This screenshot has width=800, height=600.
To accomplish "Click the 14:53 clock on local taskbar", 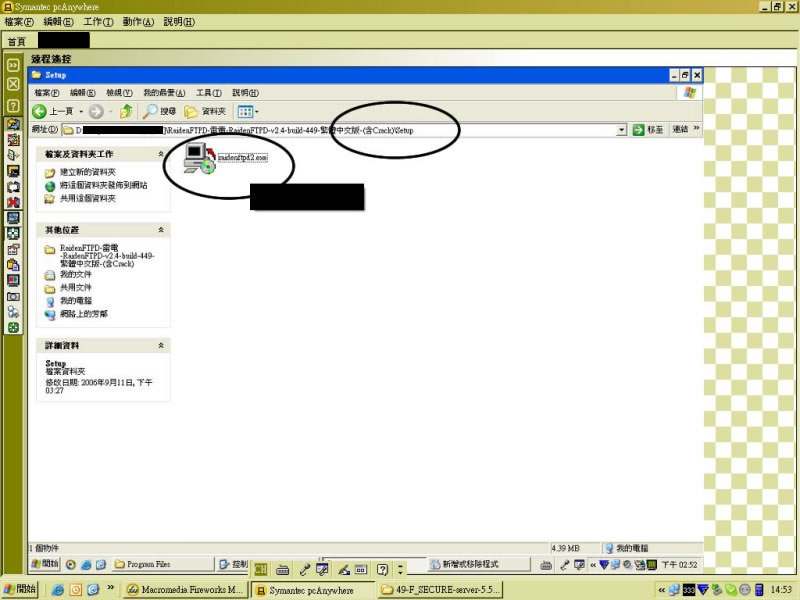I will coord(781,590).
